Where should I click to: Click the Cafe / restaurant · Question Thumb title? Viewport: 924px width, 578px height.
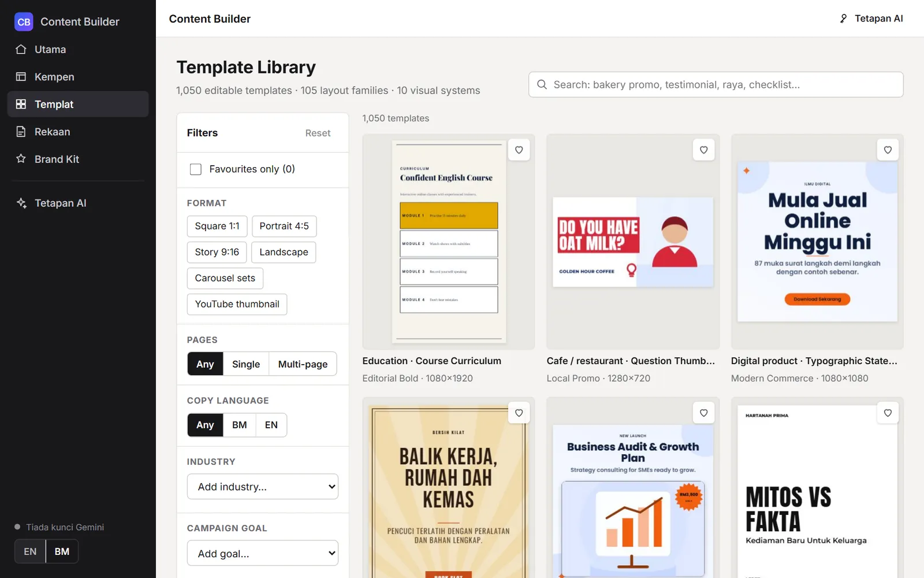631,361
